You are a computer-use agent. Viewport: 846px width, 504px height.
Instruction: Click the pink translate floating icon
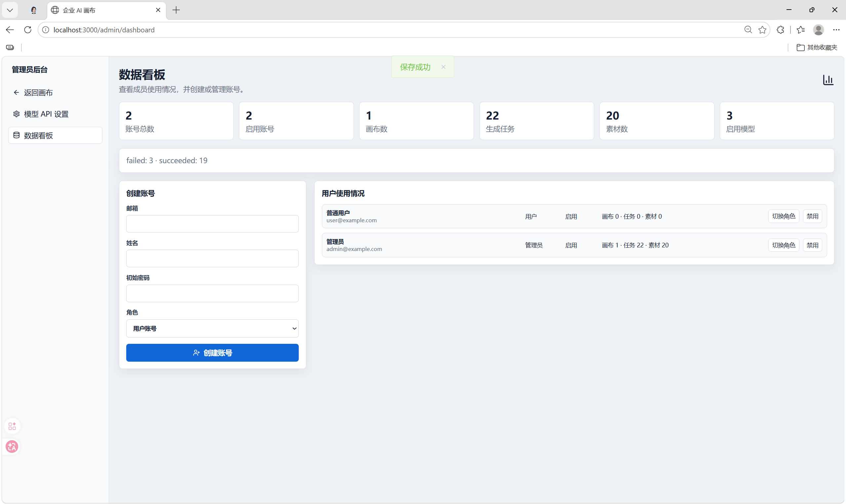point(12,447)
